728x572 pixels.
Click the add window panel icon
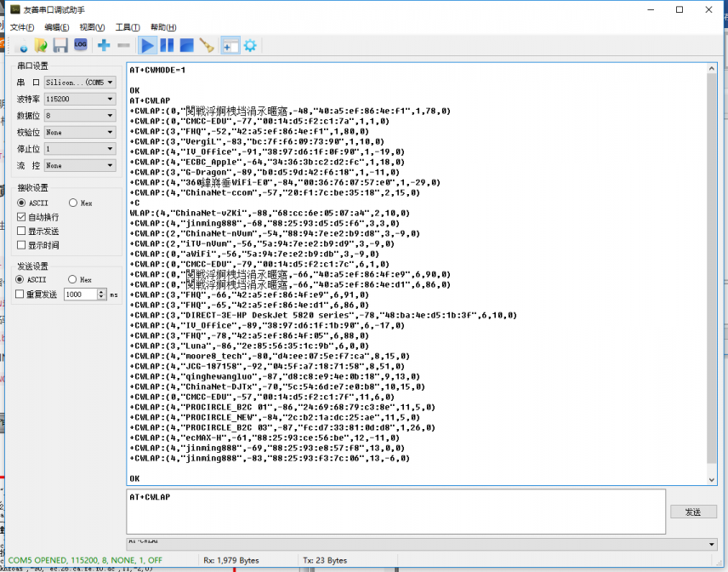click(230, 45)
